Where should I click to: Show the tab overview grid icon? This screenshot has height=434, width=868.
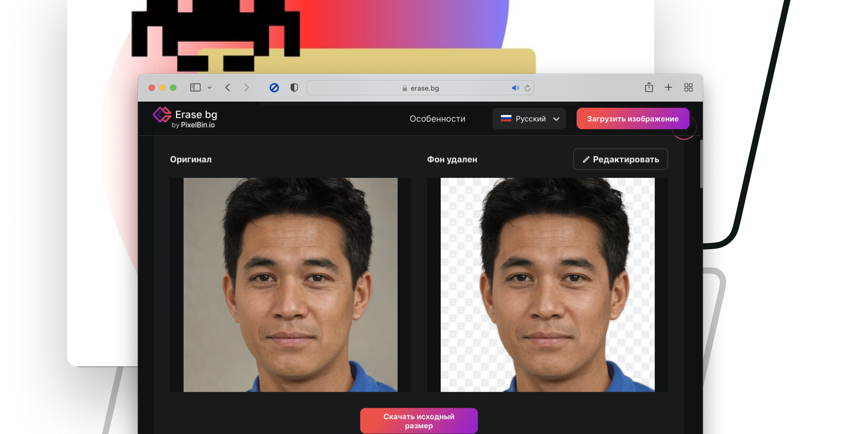tap(688, 87)
